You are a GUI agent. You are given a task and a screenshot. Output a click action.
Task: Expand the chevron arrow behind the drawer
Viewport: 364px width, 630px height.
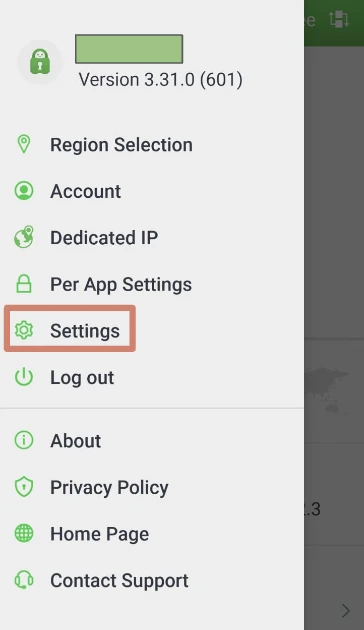pos(346,611)
